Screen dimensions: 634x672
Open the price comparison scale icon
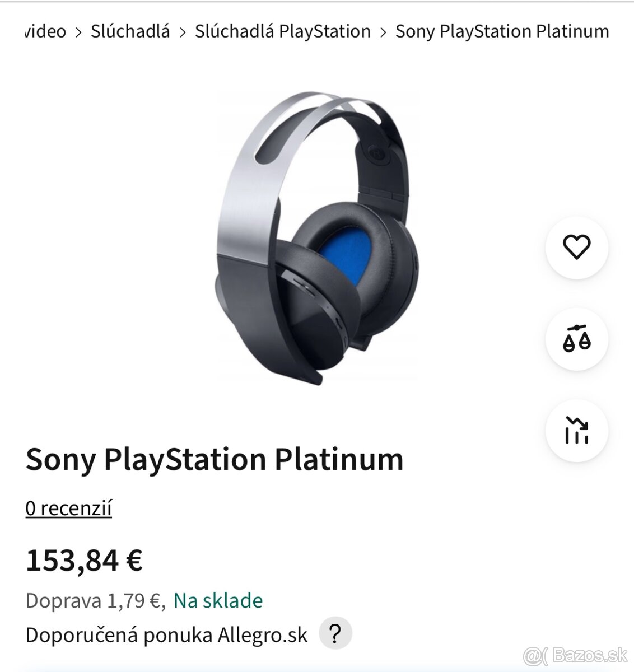576,340
